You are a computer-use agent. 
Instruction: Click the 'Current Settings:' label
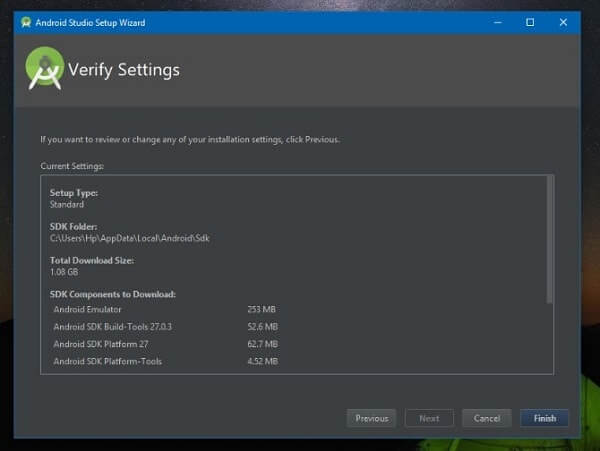(72, 166)
